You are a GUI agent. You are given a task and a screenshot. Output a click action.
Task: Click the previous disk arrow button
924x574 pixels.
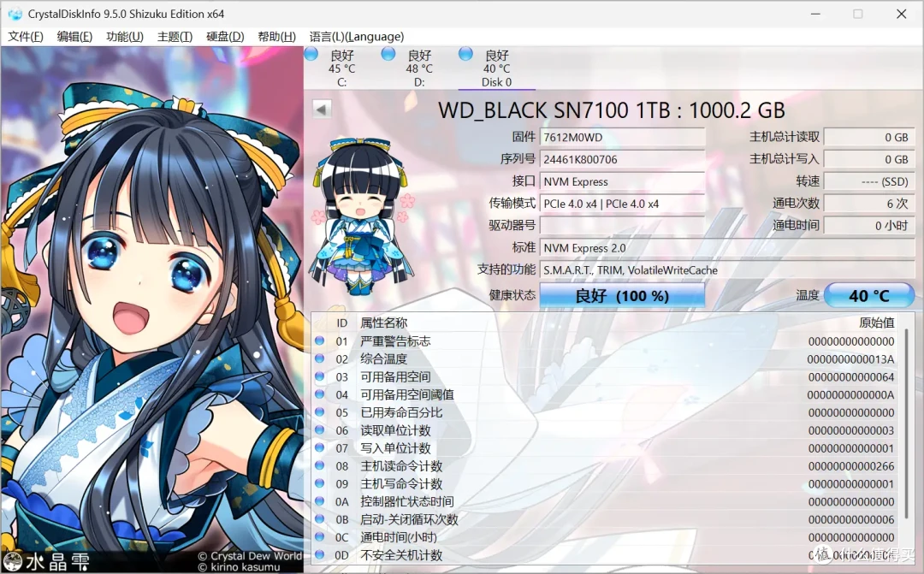tap(321, 109)
